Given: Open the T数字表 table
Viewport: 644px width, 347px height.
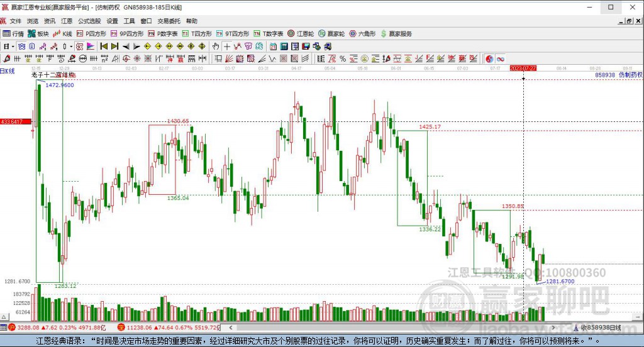Looking at the screenshot, I should pyautogui.click(x=268, y=34).
